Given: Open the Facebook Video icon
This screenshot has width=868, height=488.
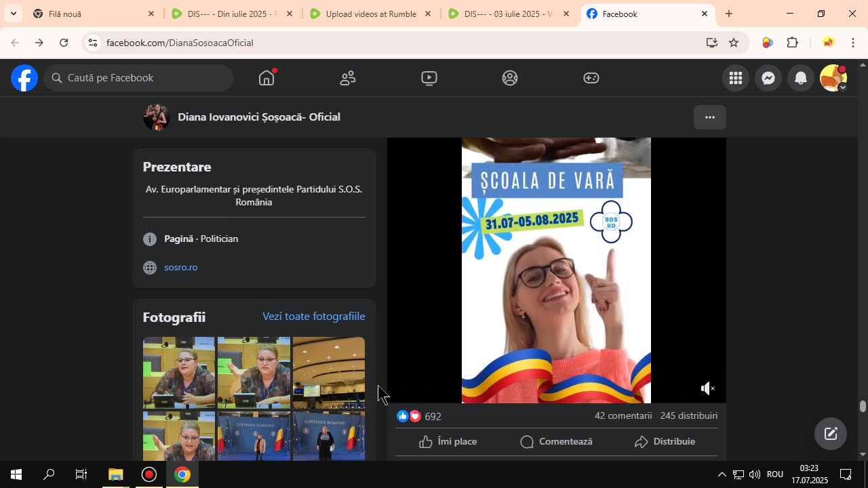Looking at the screenshot, I should [x=429, y=78].
